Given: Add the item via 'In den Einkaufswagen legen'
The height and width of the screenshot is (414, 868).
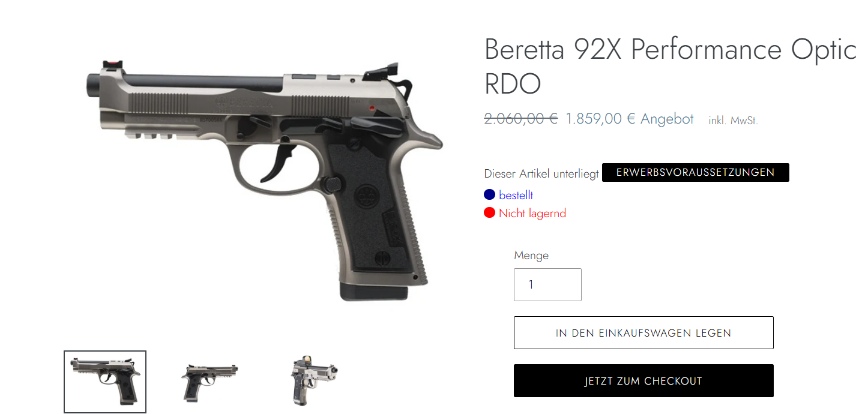Looking at the screenshot, I should (643, 332).
